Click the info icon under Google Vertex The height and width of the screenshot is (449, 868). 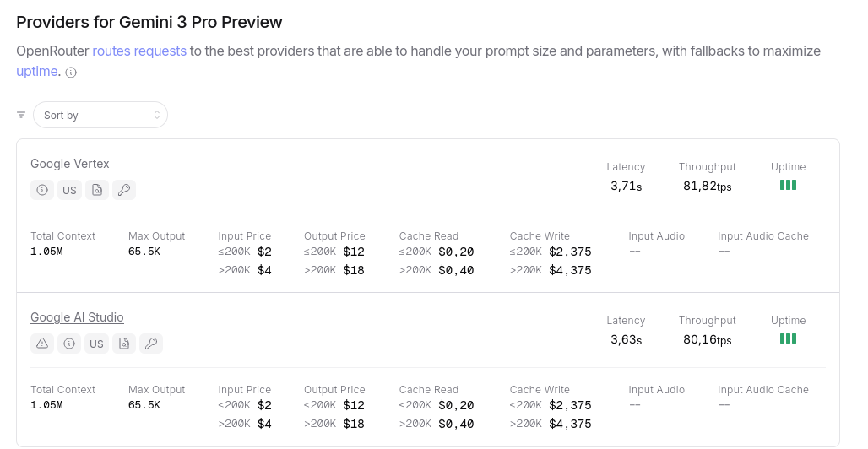42,190
